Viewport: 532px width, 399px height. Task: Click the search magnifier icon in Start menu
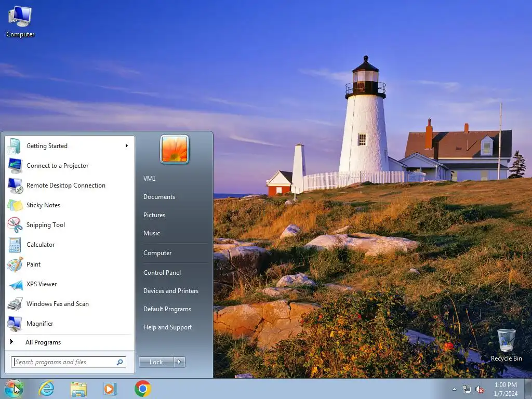click(119, 362)
